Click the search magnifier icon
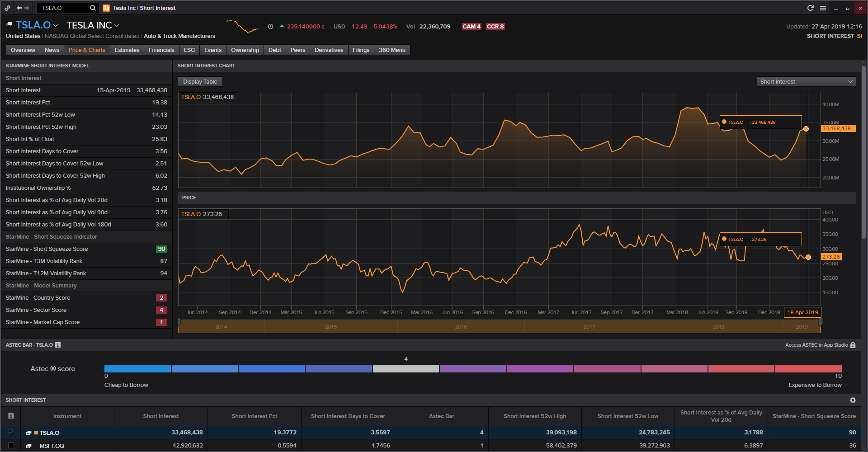The height and width of the screenshot is (452, 868). pyautogui.click(x=93, y=8)
